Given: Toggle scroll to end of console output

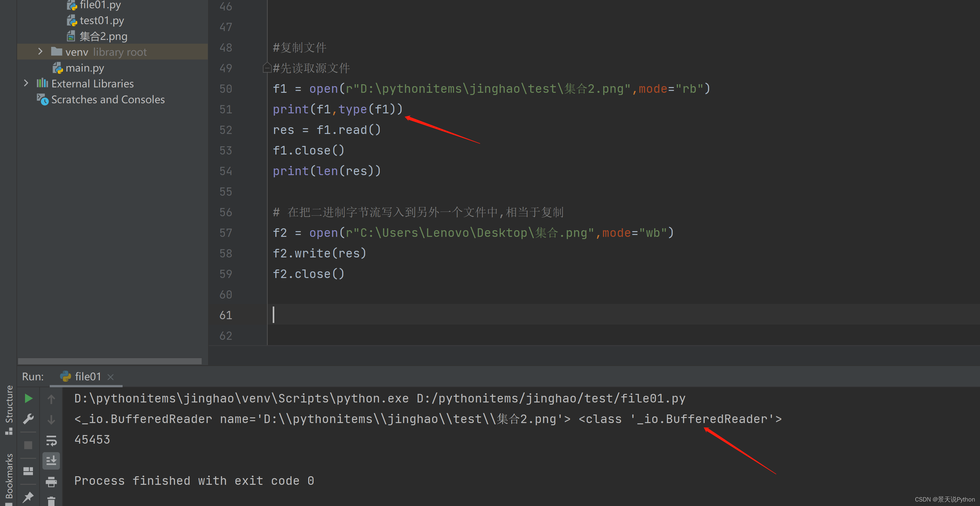Looking at the screenshot, I should tap(51, 461).
